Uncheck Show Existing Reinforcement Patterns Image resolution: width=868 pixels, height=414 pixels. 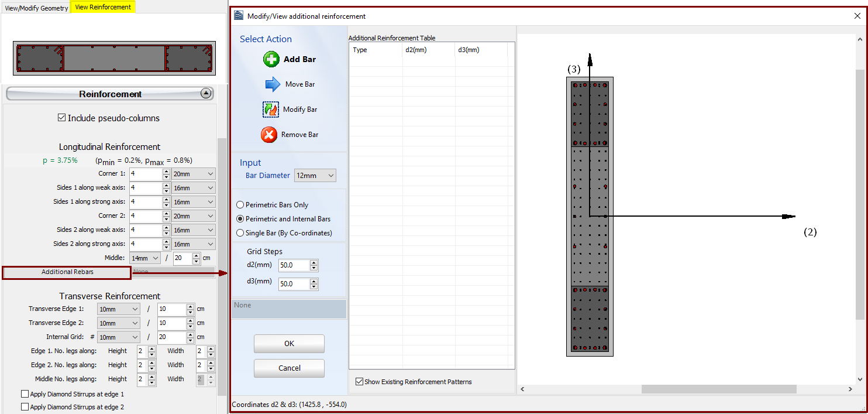tap(359, 382)
